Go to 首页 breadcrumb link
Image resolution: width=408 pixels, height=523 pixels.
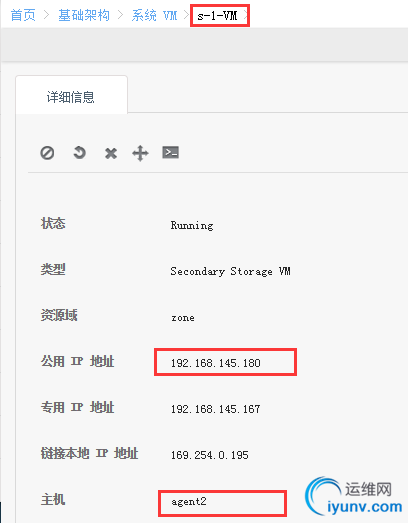click(23, 15)
